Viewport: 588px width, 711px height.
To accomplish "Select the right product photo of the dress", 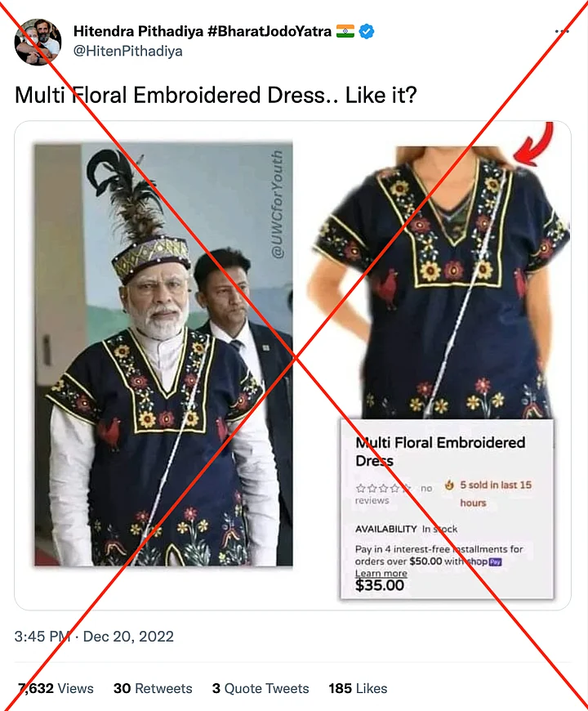I will tap(445, 270).
